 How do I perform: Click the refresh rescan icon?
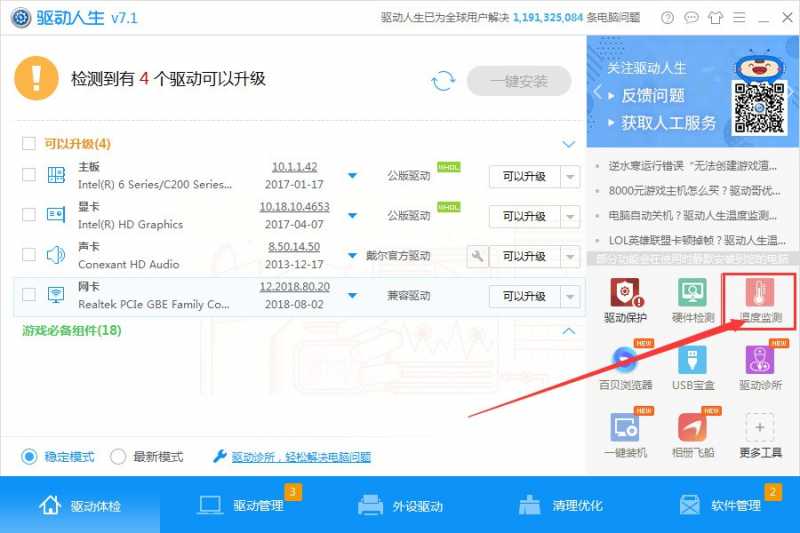click(443, 81)
